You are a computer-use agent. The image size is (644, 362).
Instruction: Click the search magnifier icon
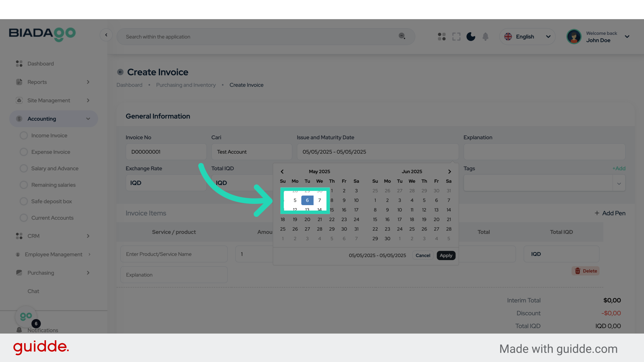402,36
